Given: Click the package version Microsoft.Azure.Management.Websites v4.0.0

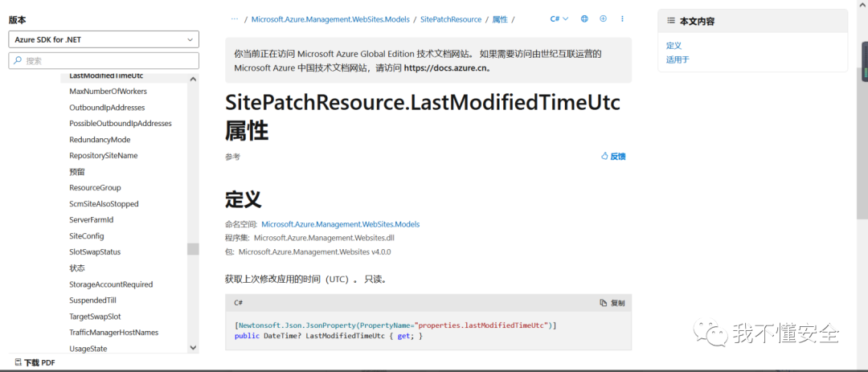Looking at the screenshot, I should click(314, 251).
